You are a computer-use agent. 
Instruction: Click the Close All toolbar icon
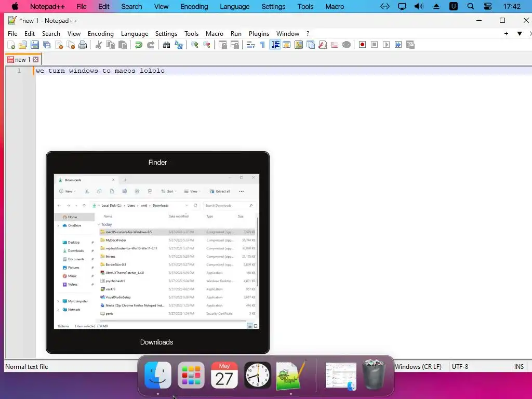[x=71, y=45]
